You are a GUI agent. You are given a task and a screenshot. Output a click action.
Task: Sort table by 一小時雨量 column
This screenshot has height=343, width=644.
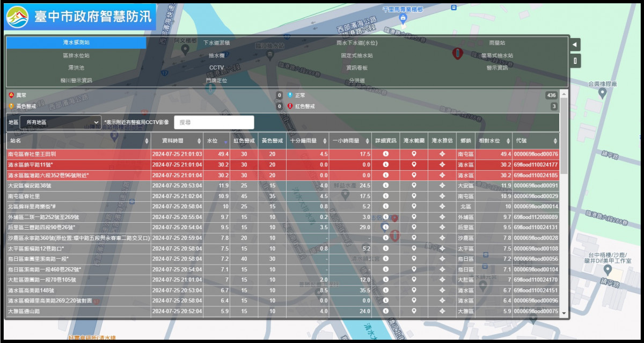pyautogui.click(x=350, y=141)
